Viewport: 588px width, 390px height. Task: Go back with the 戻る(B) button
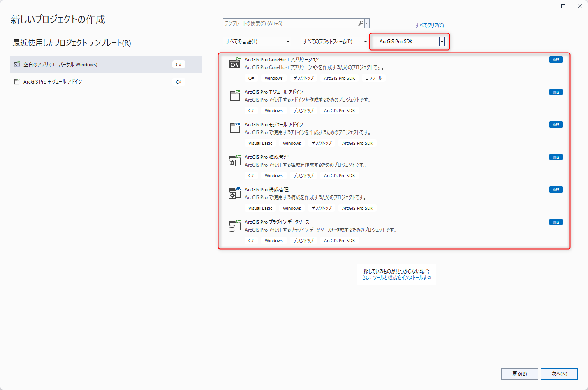point(520,374)
